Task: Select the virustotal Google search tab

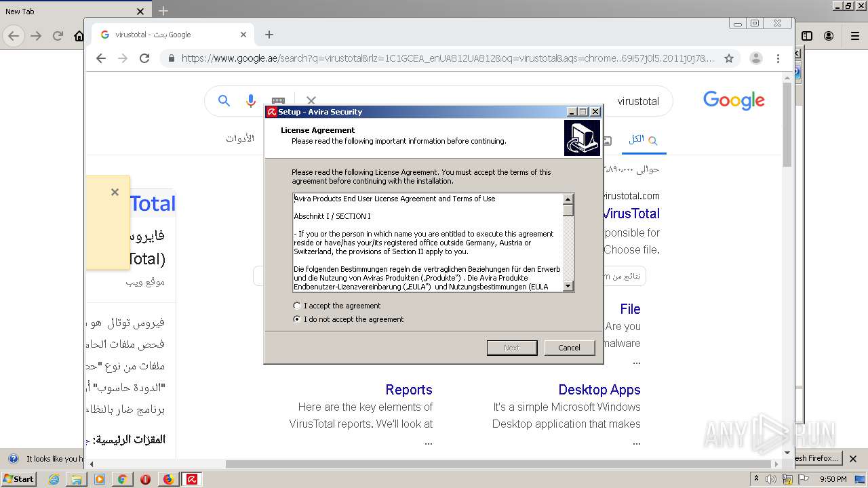Action: 173,35
